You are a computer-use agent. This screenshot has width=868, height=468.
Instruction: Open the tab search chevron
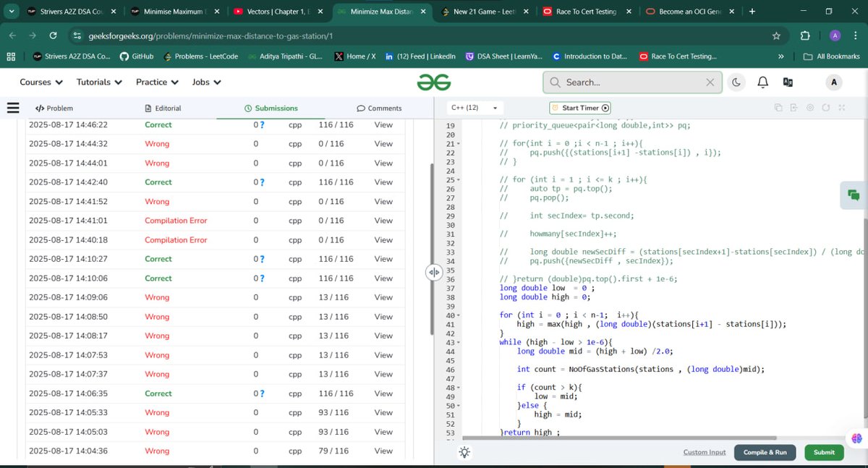click(12, 12)
